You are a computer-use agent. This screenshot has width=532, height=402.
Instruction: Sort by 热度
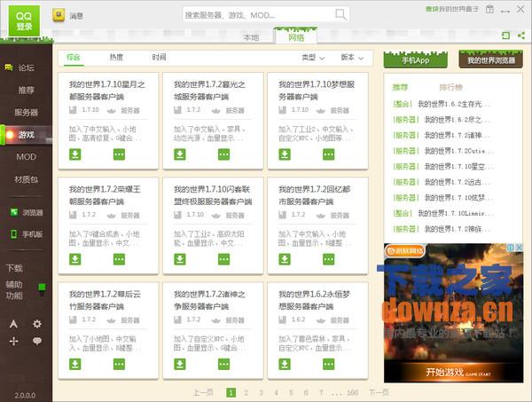[x=116, y=57]
